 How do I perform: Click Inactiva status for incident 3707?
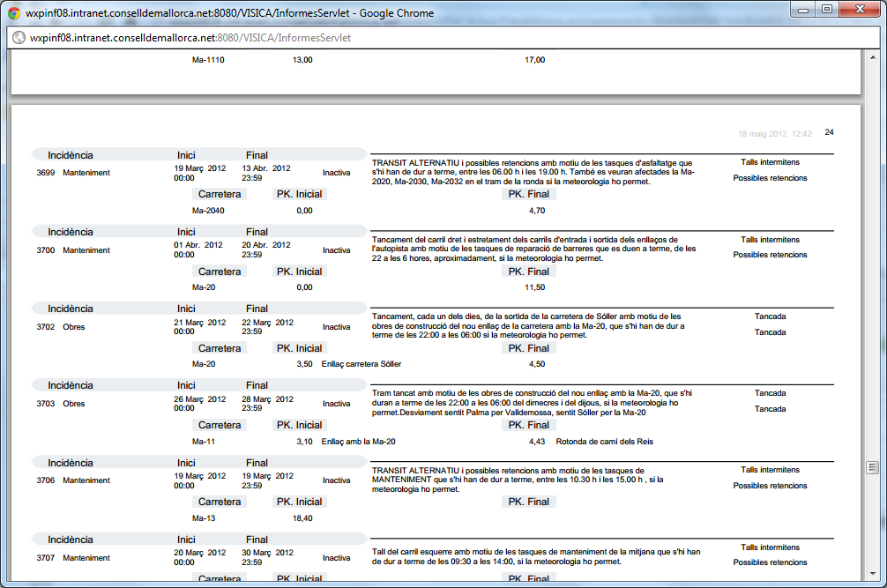336,558
